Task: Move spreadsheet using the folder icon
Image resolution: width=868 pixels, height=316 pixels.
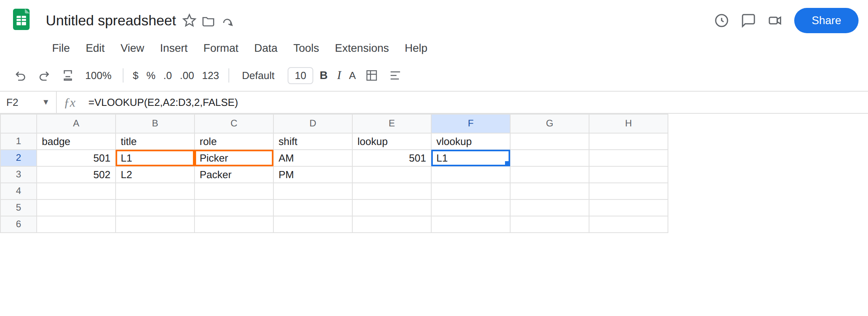Action: click(208, 21)
